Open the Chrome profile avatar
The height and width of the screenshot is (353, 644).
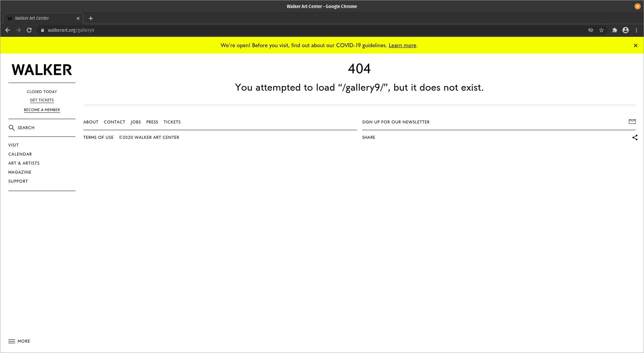[626, 30]
